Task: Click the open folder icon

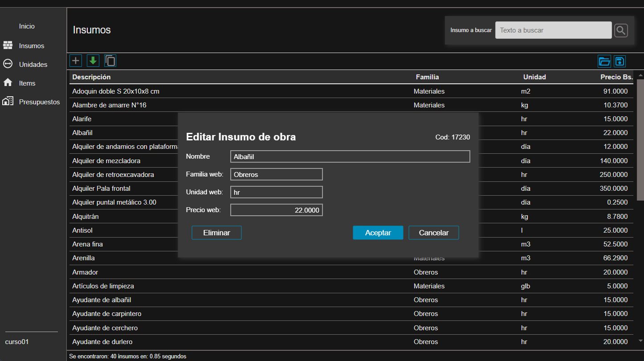Action: 604,62
